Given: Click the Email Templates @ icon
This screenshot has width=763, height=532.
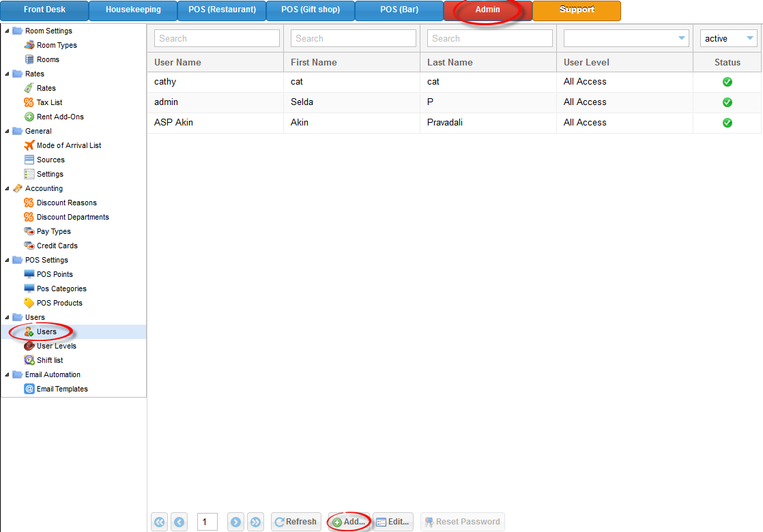Looking at the screenshot, I should pyautogui.click(x=29, y=389).
